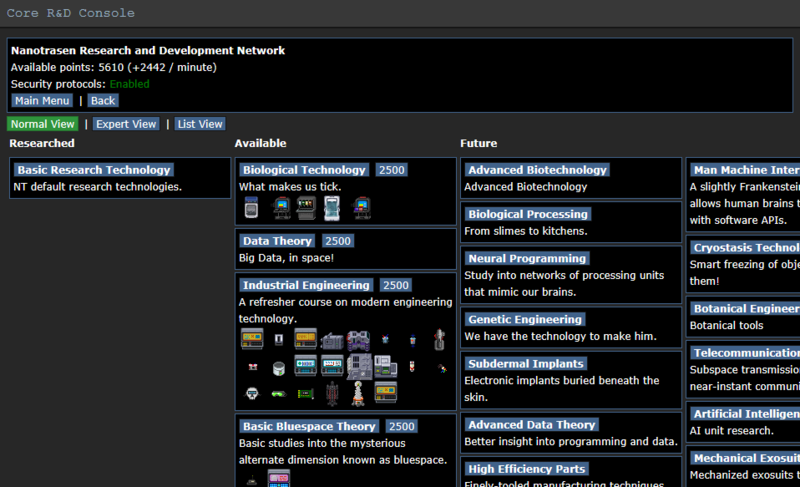Click the 2500 cost next to Data Theory
Screen dimensions: 800x487
337,241
